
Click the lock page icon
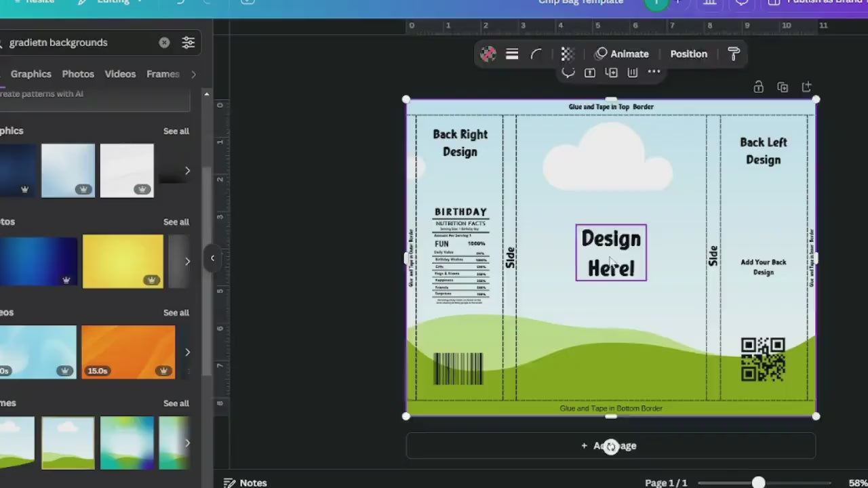point(759,87)
